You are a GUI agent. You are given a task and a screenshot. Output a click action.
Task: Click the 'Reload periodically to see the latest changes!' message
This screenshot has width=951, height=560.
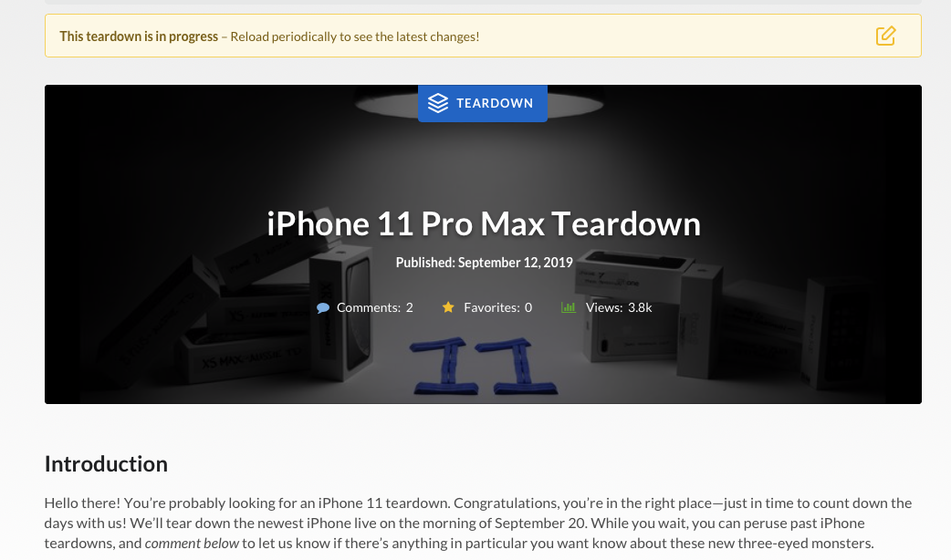tap(355, 36)
